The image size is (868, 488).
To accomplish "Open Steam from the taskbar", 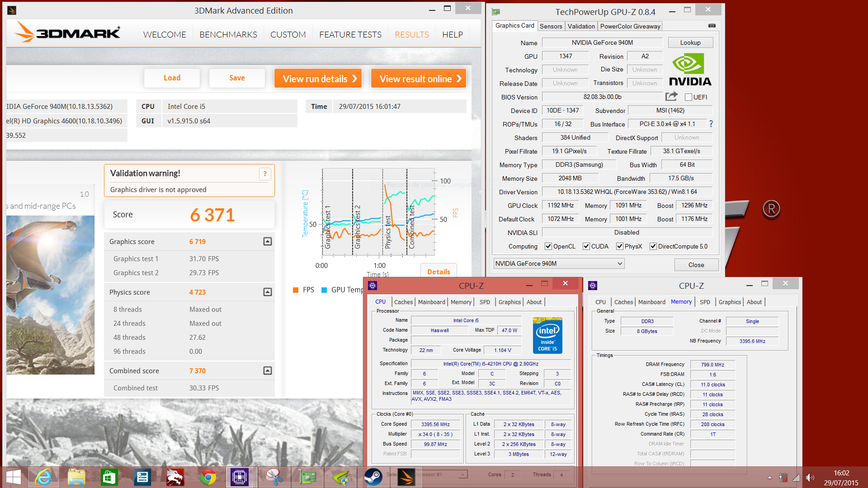I will click(x=373, y=477).
